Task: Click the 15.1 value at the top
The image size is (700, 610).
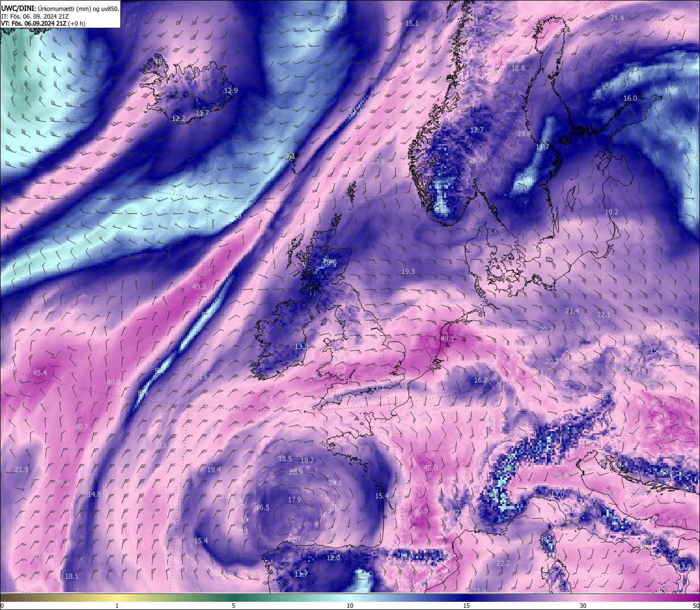Action: pyautogui.click(x=412, y=23)
